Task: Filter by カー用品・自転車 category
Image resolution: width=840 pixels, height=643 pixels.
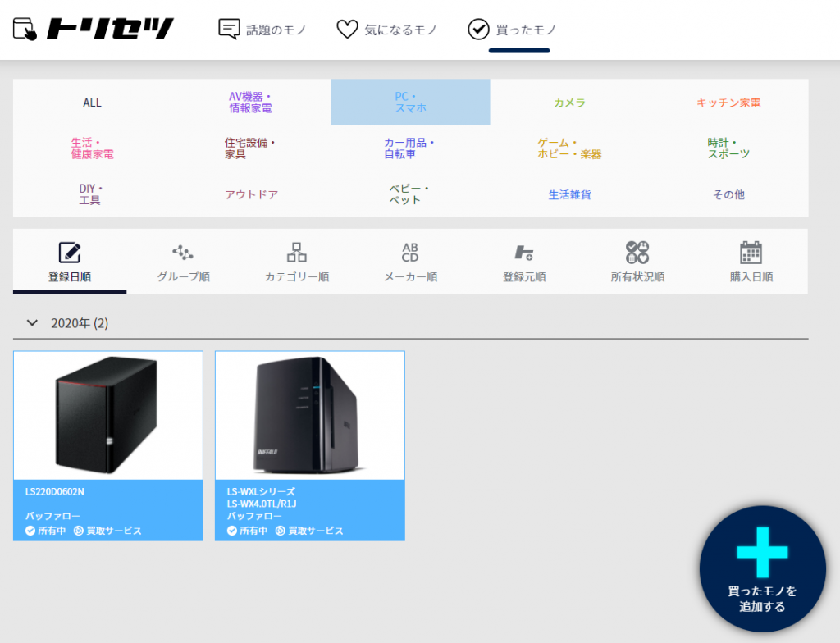Action: (x=410, y=148)
